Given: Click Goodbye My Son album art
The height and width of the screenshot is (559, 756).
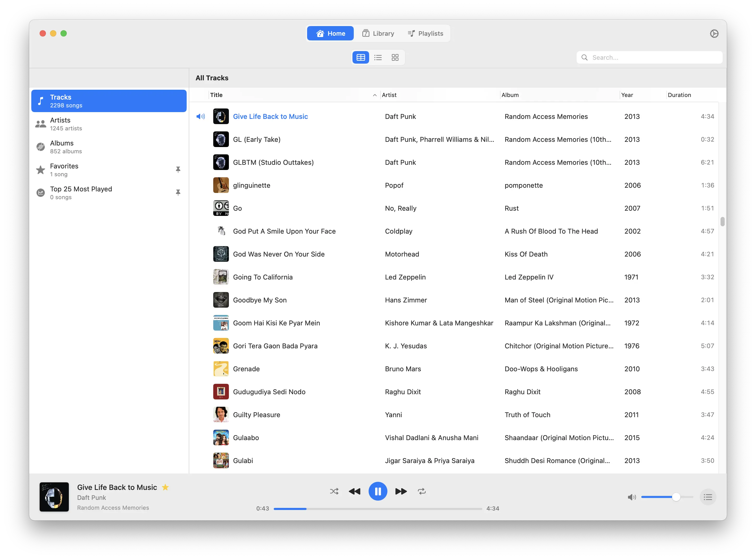Looking at the screenshot, I should [x=221, y=300].
